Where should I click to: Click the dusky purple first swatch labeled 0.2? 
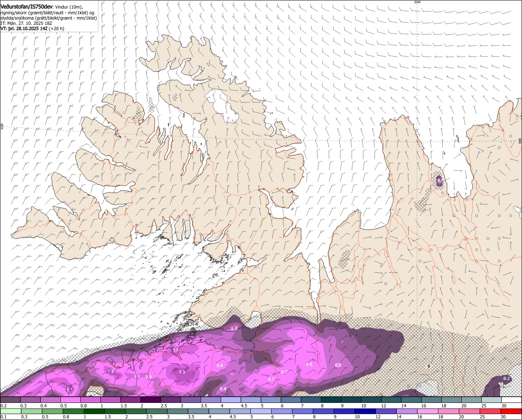10,400
